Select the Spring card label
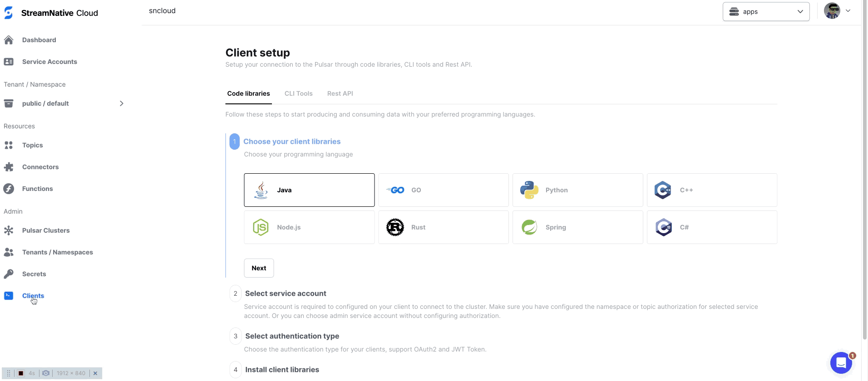Viewport: 868px width, 381px height. (x=556, y=227)
